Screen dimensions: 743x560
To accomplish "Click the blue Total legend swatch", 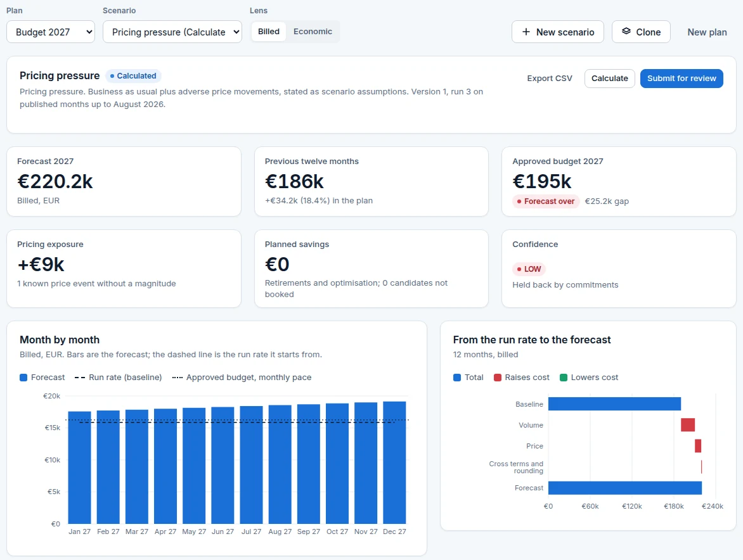I will pos(457,378).
